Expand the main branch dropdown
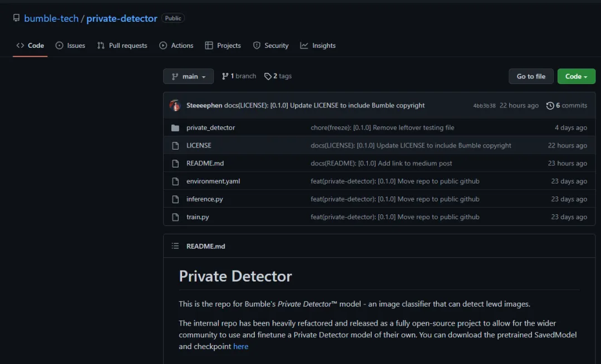 pos(188,76)
